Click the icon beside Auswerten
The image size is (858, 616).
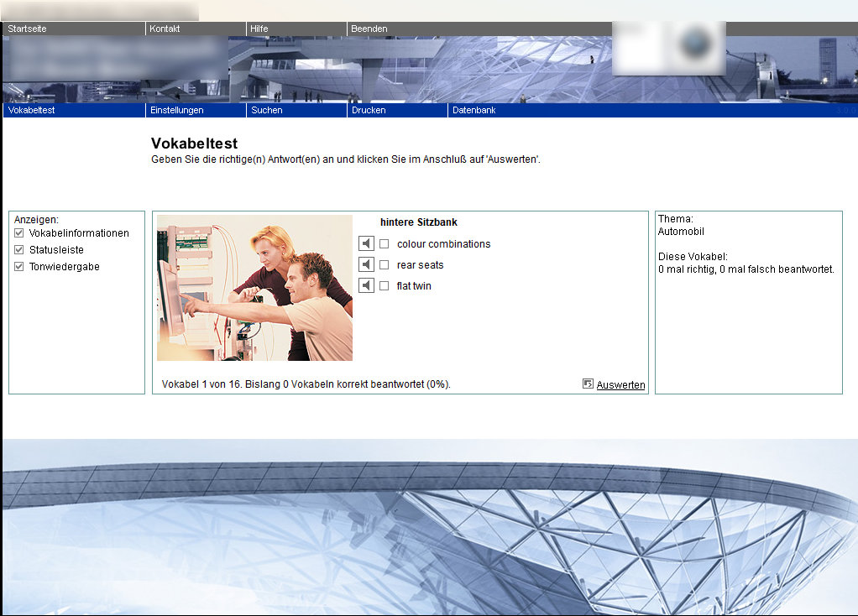(x=588, y=384)
